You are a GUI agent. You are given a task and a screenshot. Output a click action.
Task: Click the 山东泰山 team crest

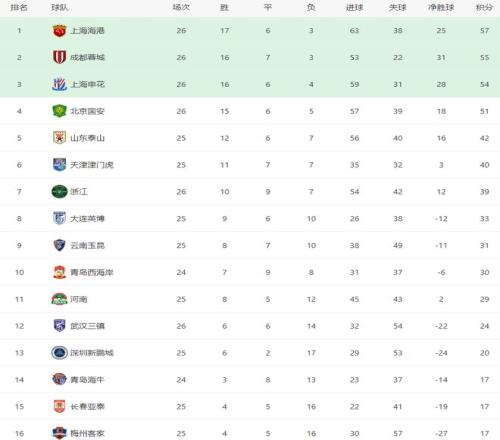coord(59,138)
